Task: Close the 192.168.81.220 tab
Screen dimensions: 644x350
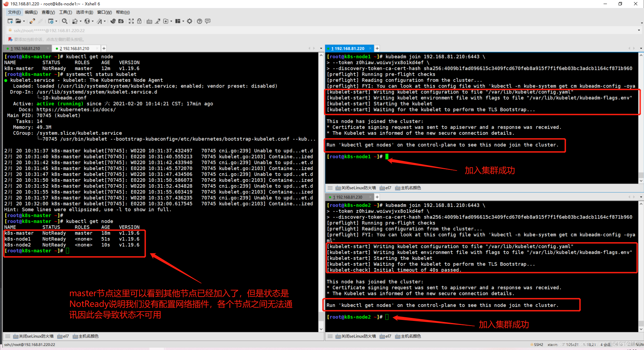Action: 370,48
